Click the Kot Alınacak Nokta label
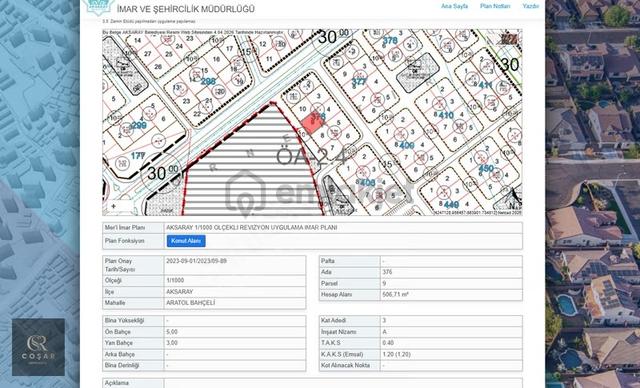The height and width of the screenshot is (388, 640). click(x=345, y=365)
